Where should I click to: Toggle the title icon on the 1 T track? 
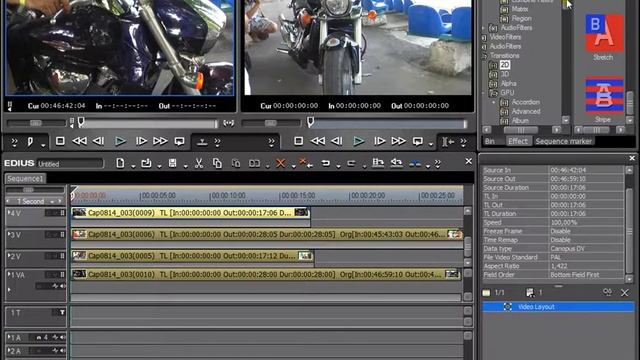[x=62, y=312]
